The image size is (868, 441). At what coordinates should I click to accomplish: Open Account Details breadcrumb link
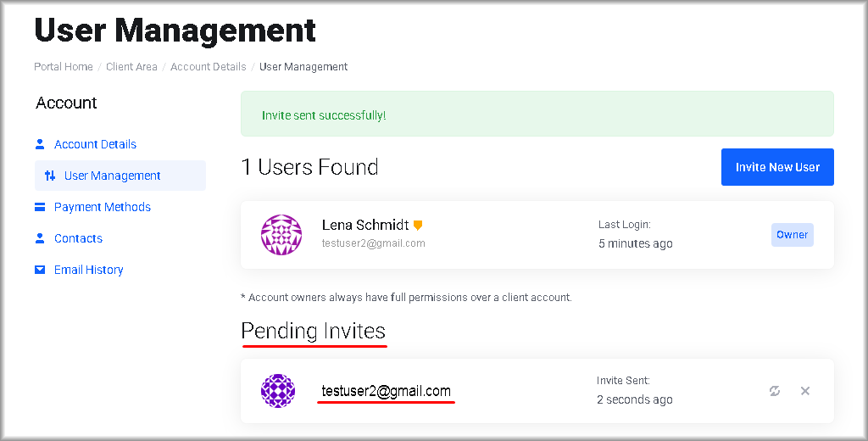(x=208, y=67)
